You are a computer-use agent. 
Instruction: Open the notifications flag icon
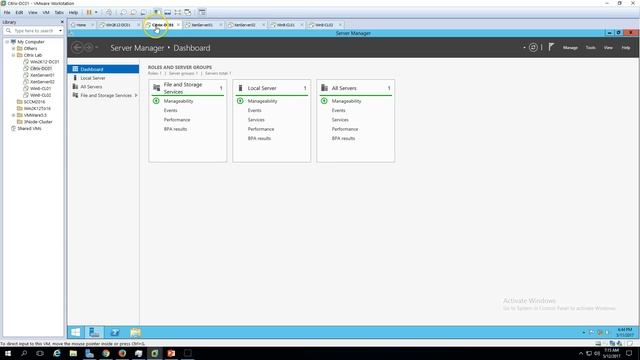(x=551, y=47)
